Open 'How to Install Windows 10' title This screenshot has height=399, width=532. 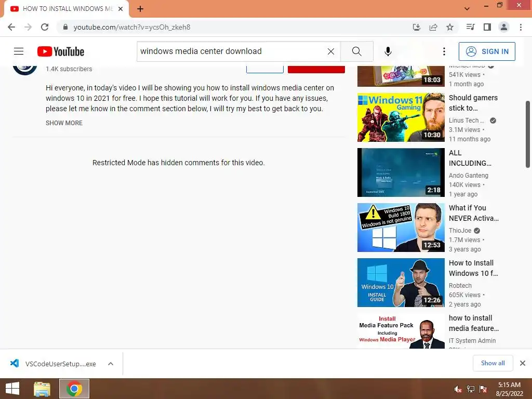tap(473, 268)
